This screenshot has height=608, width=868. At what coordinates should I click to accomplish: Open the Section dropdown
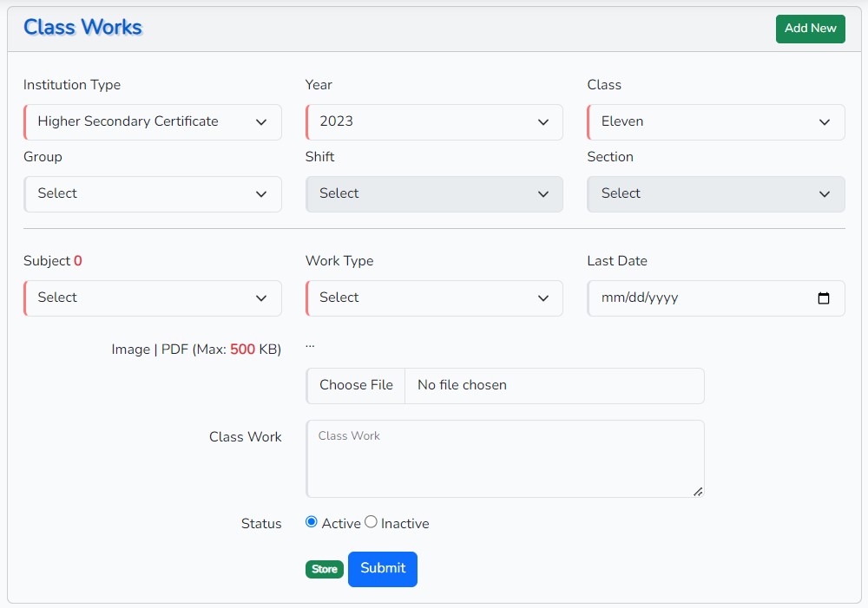[x=715, y=194]
